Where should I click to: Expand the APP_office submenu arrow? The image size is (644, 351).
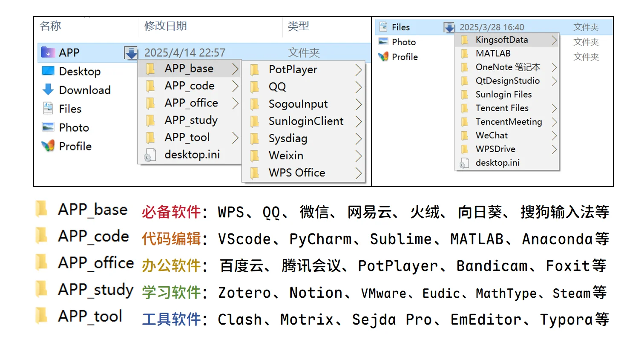point(235,103)
